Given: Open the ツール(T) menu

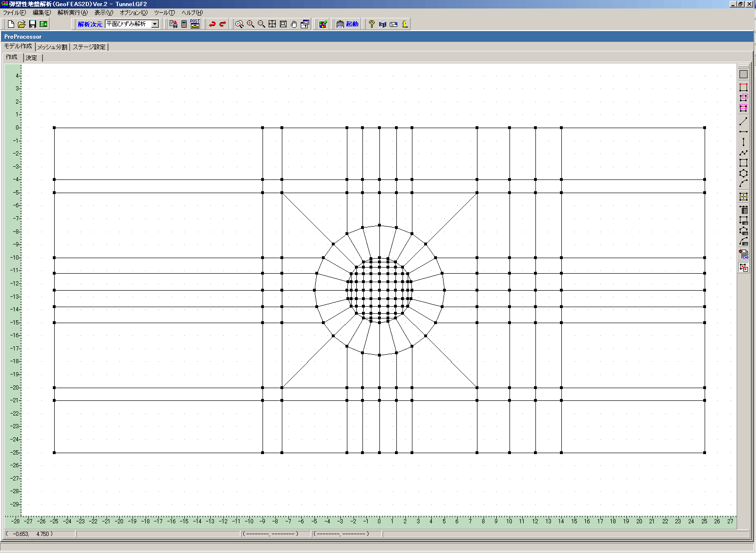Looking at the screenshot, I should tap(164, 13).
